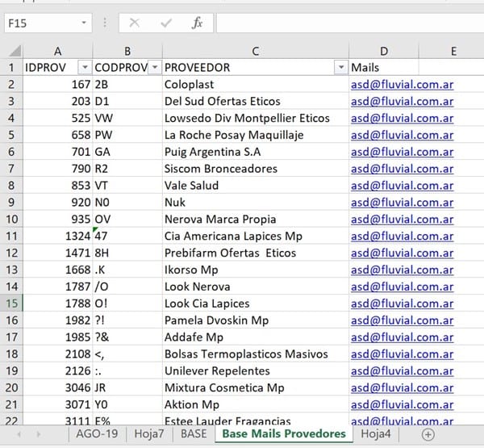Screen dimensions: 484x448
Task: Click the Name Box showing F15
Action: [48, 23]
